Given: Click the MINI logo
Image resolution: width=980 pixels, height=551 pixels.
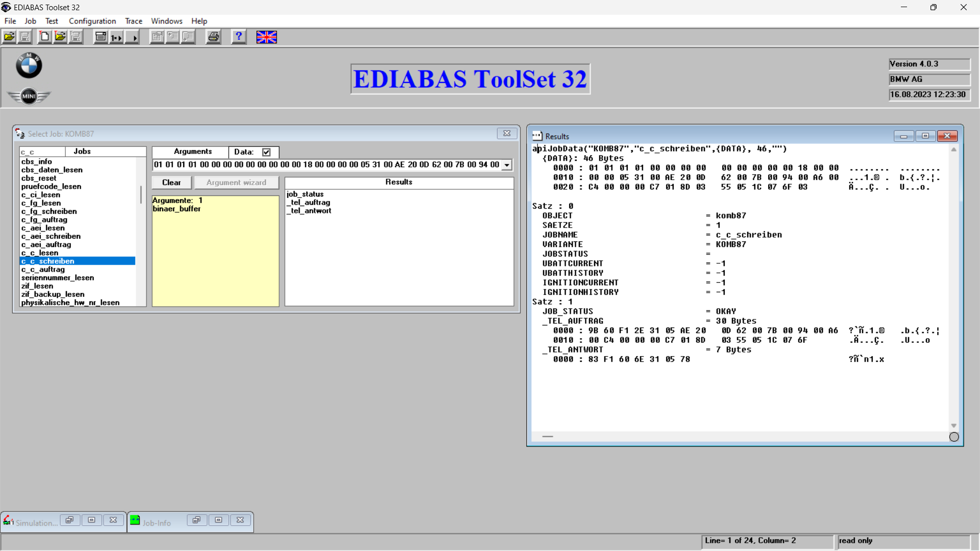Looking at the screenshot, I should (29, 96).
